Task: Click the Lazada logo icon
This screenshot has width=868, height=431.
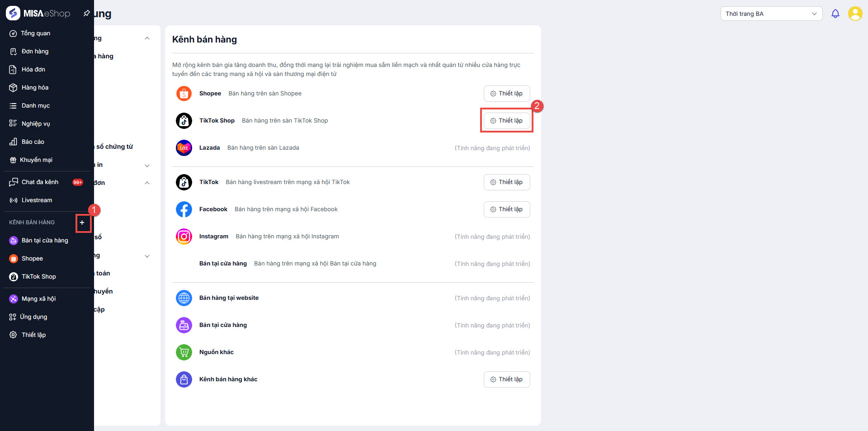Action: click(184, 148)
